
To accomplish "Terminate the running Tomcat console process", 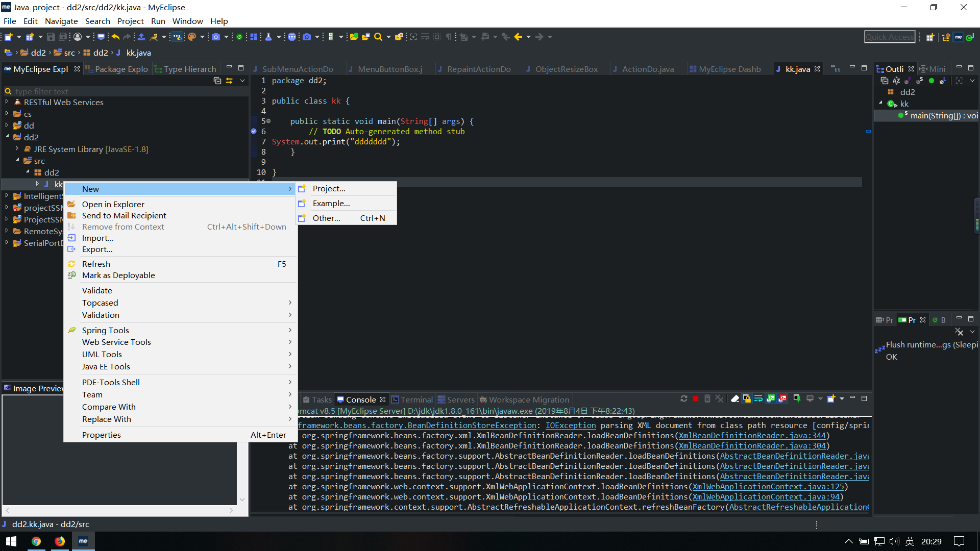I will click(x=695, y=399).
